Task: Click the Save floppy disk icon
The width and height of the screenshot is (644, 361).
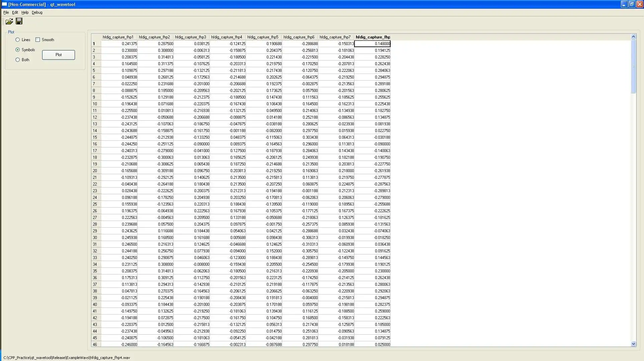Action: point(19,21)
